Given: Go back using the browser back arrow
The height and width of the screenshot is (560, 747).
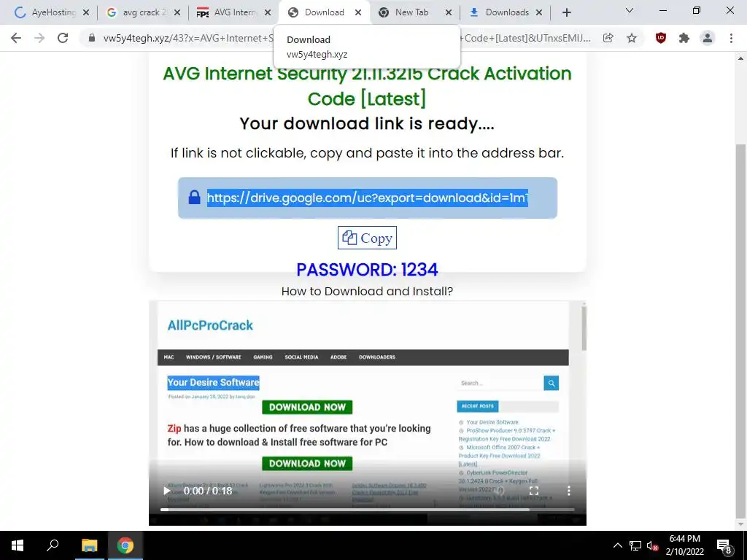Looking at the screenshot, I should click(x=16, y=38).
